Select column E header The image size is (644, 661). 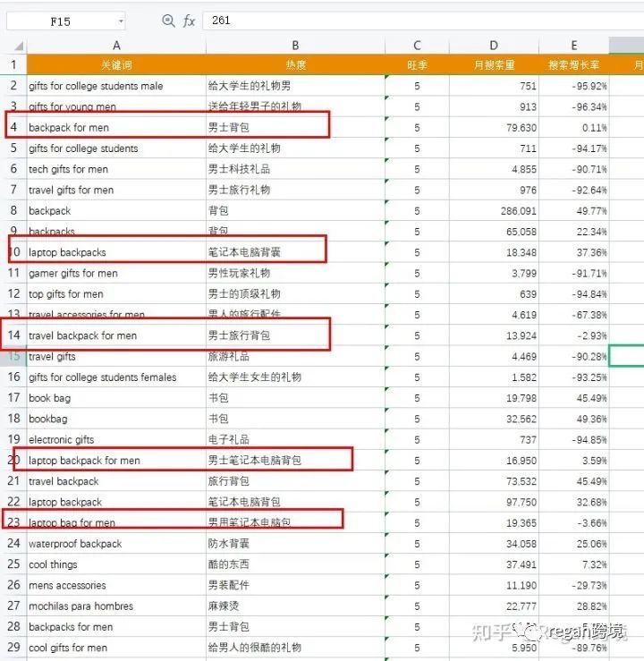(573, 46)
